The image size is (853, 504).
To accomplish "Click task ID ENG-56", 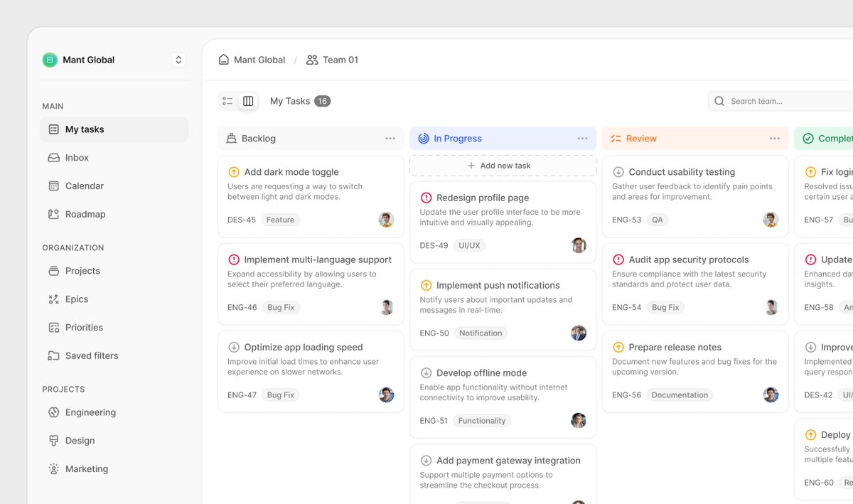I will click(626, 395).
